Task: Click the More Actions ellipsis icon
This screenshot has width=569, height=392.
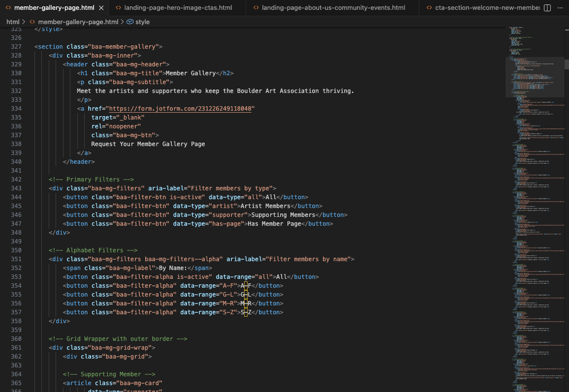Action: (x=560, y=8)
